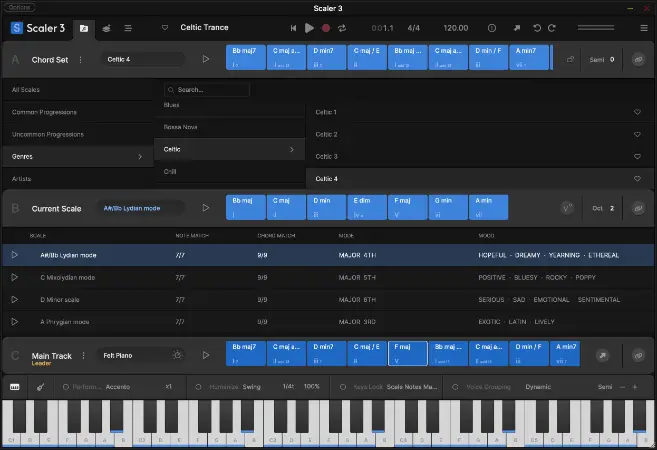Open the Scaler 3 hamburger menu

[127, 28]
